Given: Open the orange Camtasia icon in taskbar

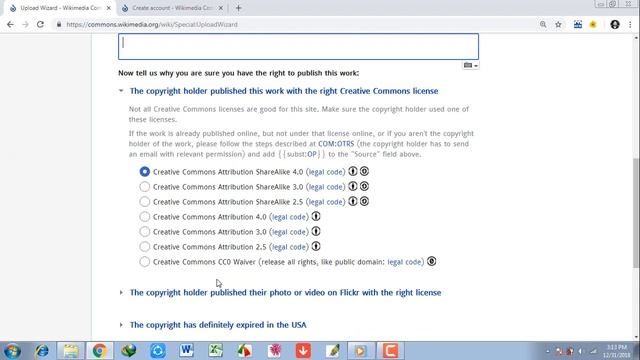Looking at the screenshot, I should 390,351.
